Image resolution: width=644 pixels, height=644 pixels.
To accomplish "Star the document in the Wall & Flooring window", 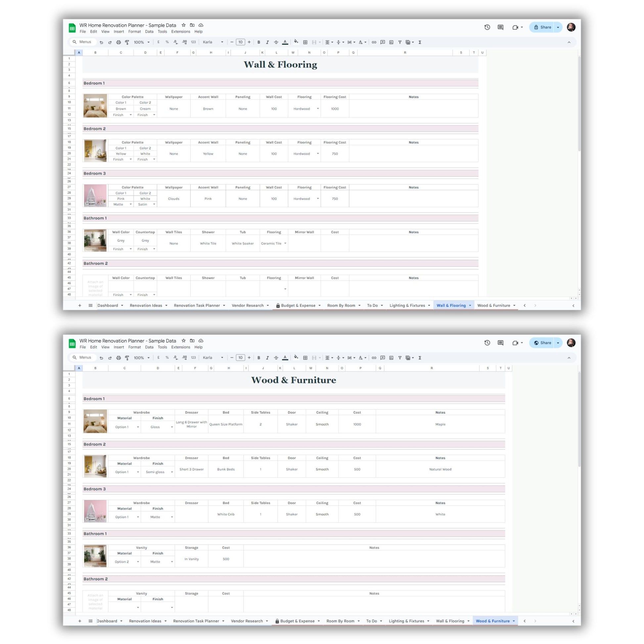I will coord(183,25).
